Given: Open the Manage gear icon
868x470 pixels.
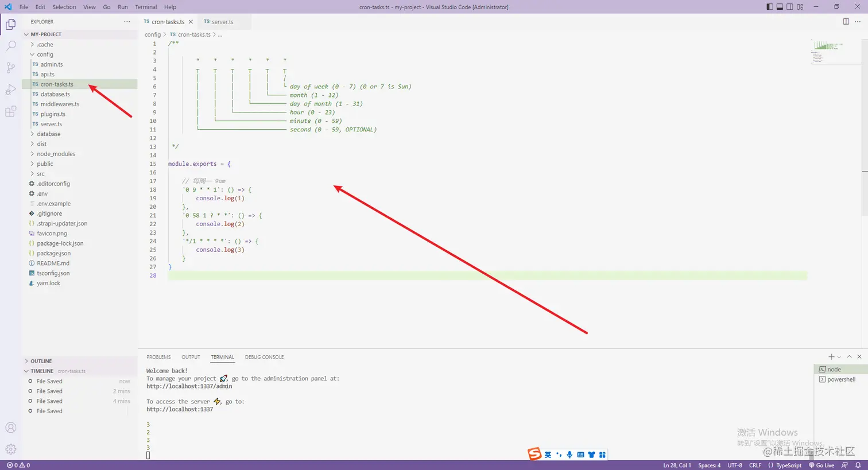Looking at the screenshot, I should 11,449.
